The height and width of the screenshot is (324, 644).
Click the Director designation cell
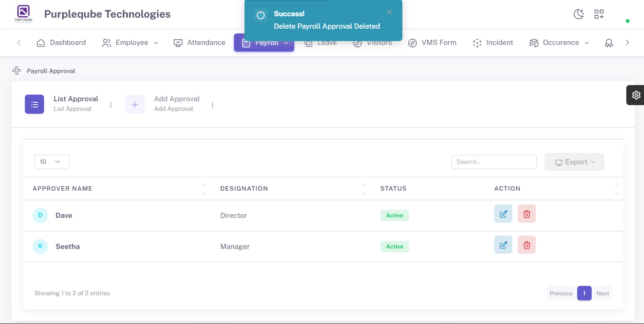(233, 216)
